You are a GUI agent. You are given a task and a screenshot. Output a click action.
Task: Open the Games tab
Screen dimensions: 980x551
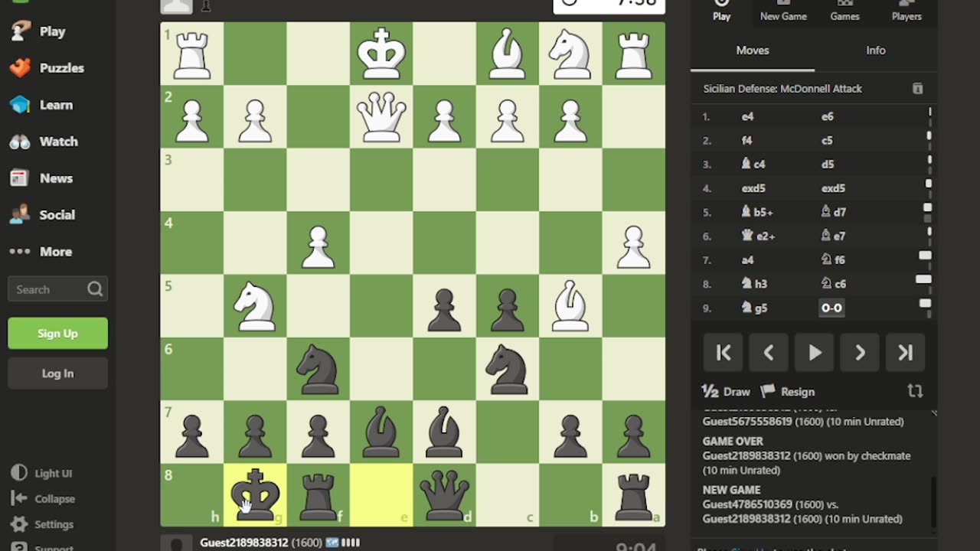tap(845, 11)
